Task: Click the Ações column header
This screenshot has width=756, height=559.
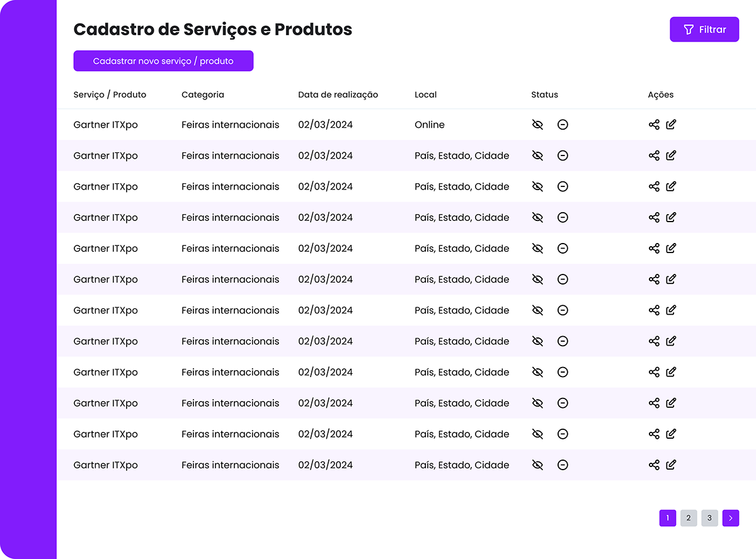Action: tap(661, 94)
